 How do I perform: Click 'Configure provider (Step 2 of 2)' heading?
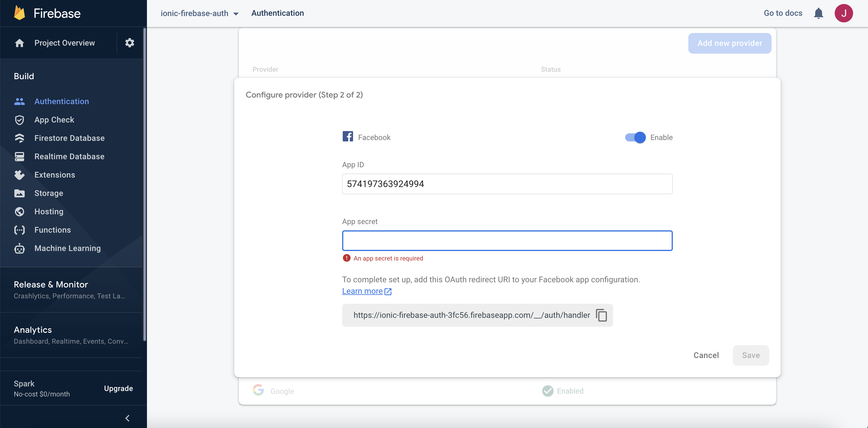304,95
